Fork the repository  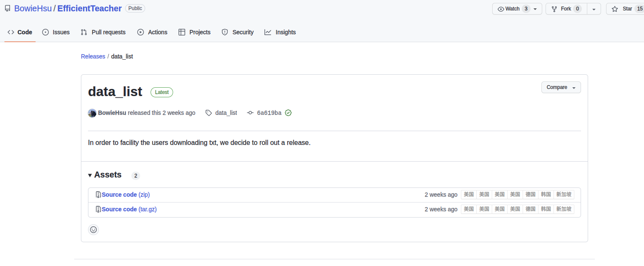coord(566,8)
